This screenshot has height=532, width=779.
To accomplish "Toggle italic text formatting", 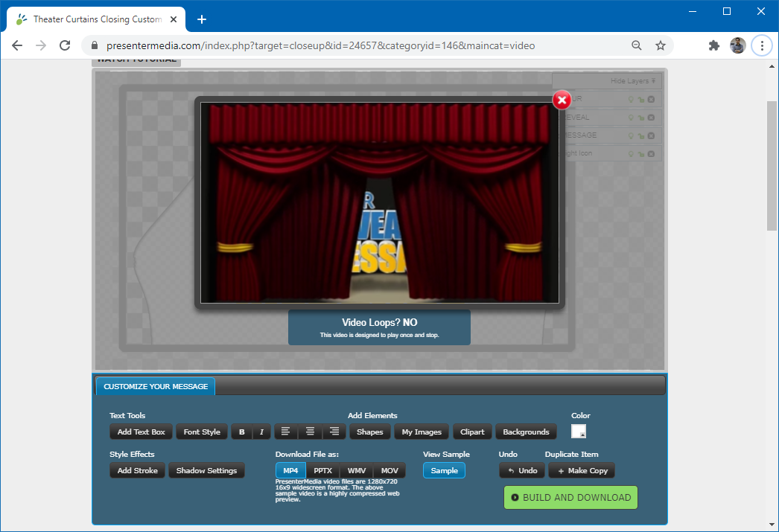I will tap(261, 432).
